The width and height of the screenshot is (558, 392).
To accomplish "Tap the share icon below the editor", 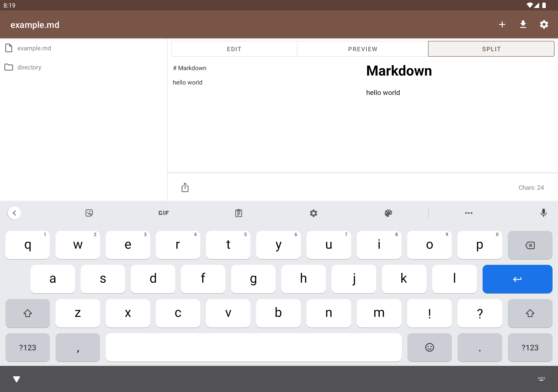I will tap(185, 187).
